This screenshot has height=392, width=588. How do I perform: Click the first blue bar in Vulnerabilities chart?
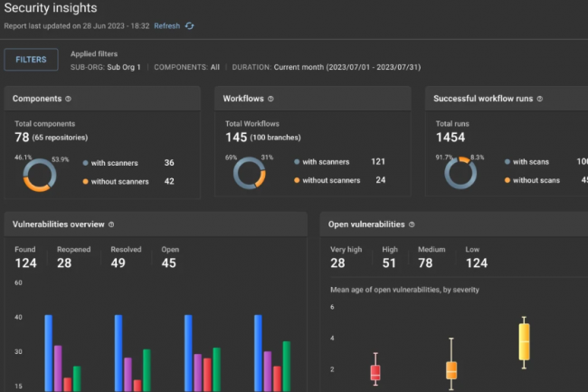(48, 353)
